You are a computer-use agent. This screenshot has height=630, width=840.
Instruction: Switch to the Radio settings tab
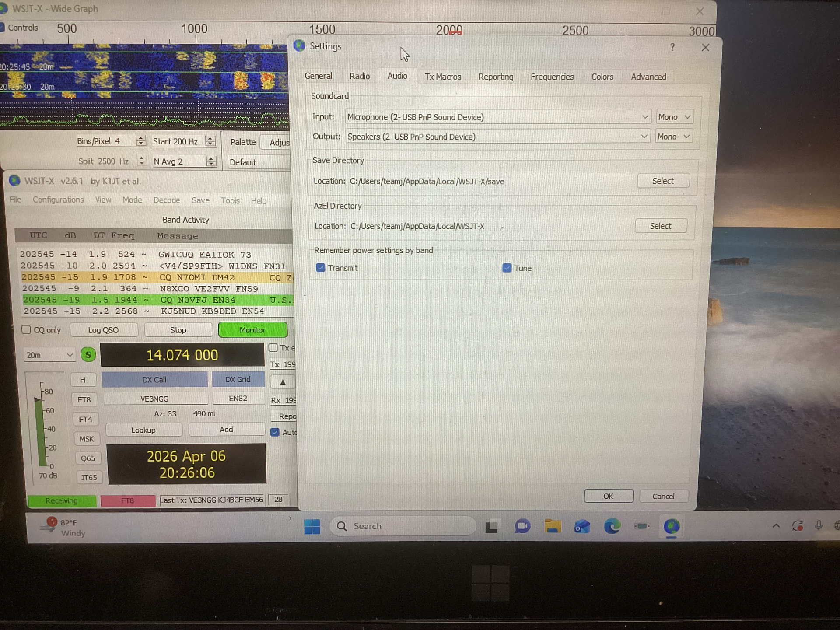click(360, 77)
